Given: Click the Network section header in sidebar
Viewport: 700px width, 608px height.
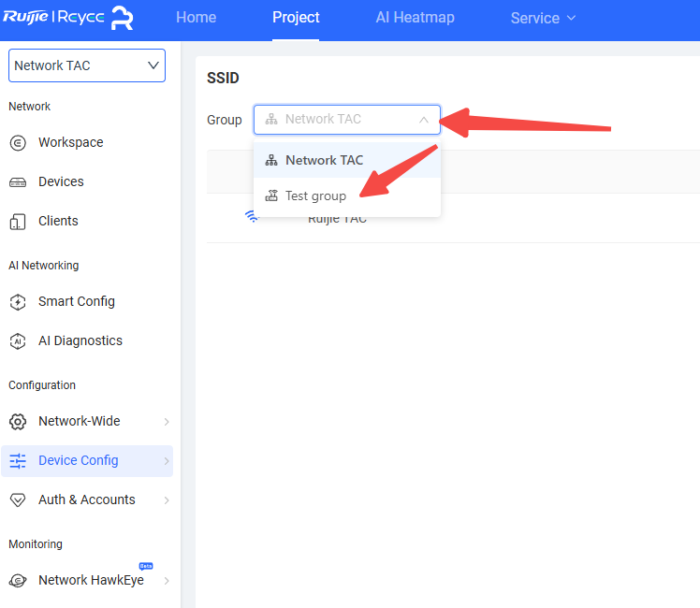Looking at the screenshot, I should point(29,107).
